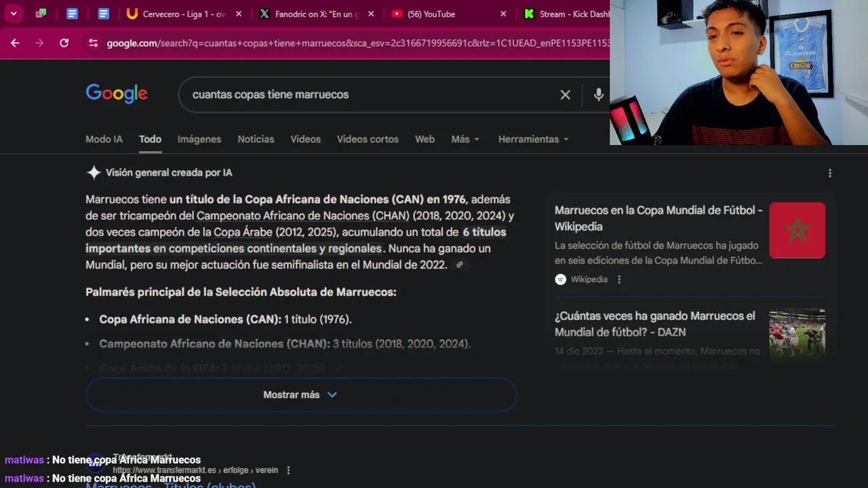868x488 pixels.
Task: Open the tab search dropdown arrow
Action: [14, 14]
